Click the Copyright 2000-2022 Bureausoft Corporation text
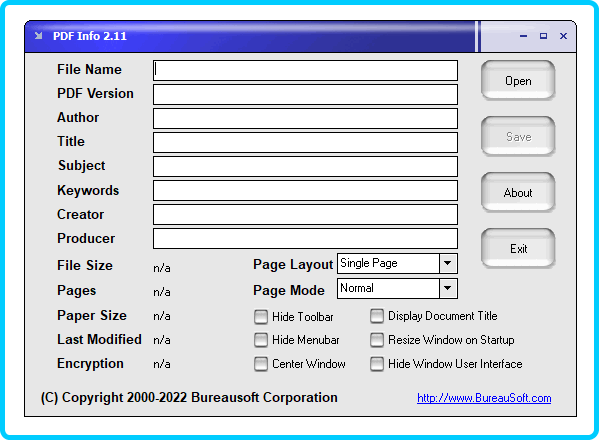Screen dimensions: 599x440 (x=189, y=398)
